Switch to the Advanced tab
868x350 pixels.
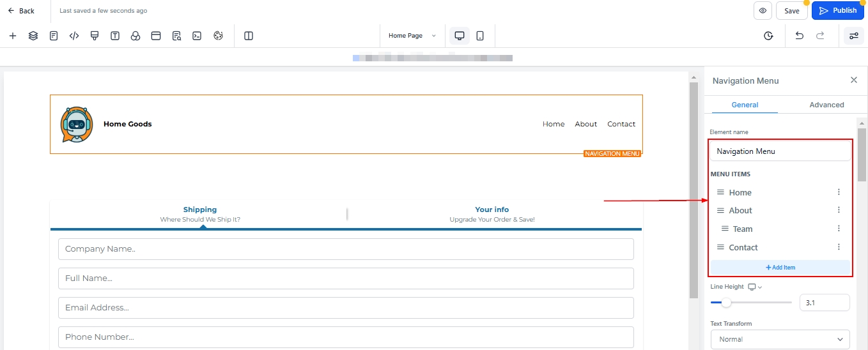826,105
